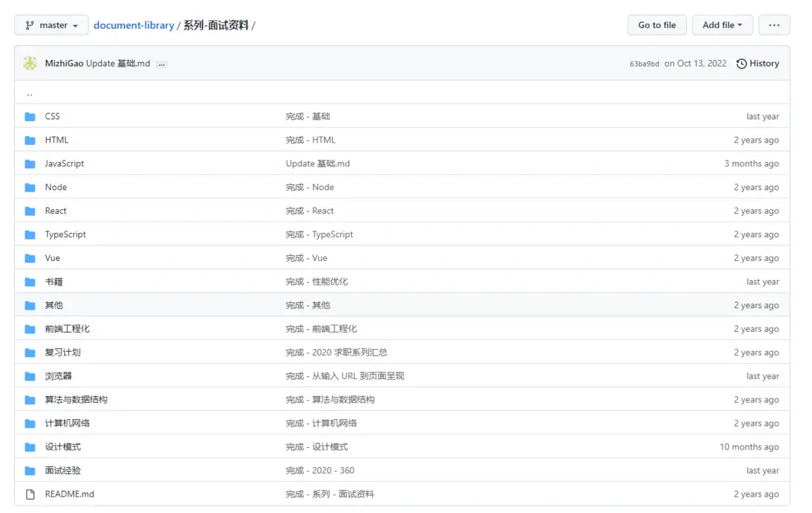This screenshot has height=513, width=812.
Task: Open the master branch dropdown
Action: (51, 25)
